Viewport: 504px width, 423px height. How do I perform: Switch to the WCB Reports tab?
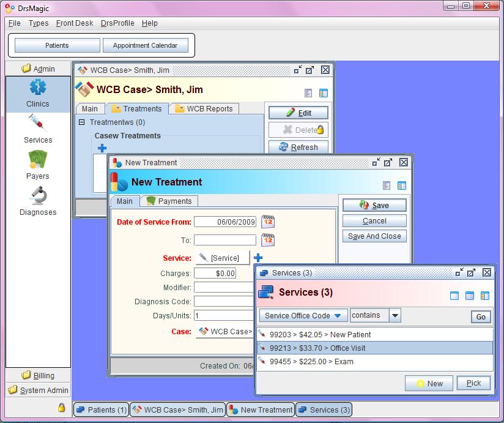[204, 109]
